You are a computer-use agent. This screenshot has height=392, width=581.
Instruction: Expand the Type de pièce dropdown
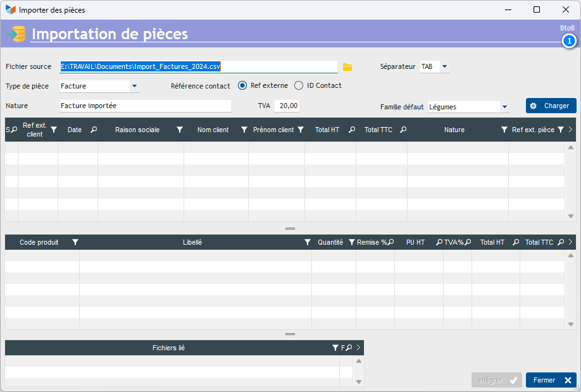click(134, 86)
